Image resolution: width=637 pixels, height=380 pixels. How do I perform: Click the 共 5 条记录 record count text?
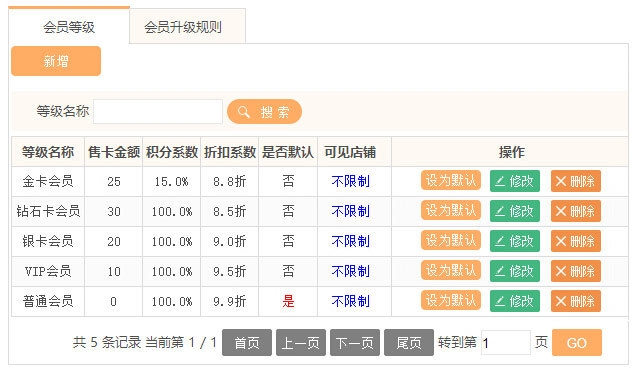pyautogui.click(x=107, y=342)
